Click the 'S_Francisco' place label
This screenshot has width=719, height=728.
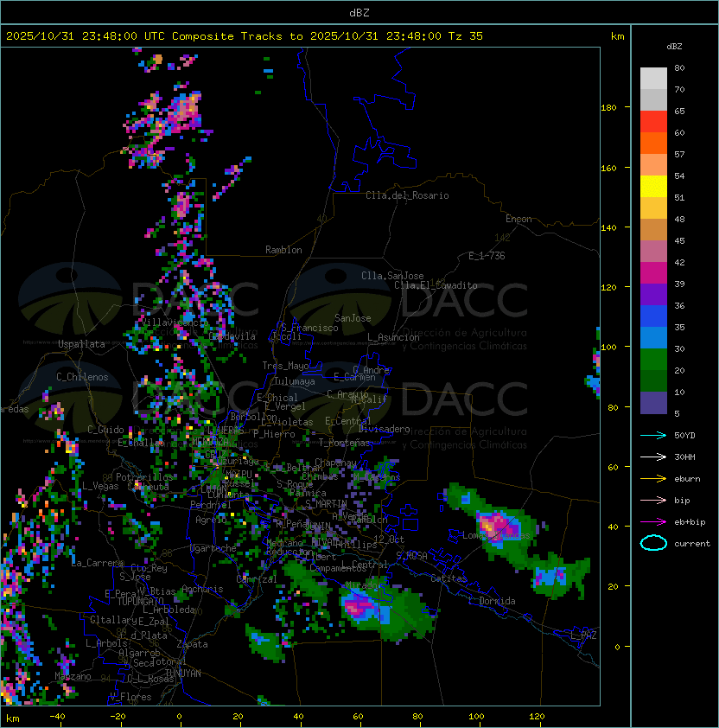[309, 328]
